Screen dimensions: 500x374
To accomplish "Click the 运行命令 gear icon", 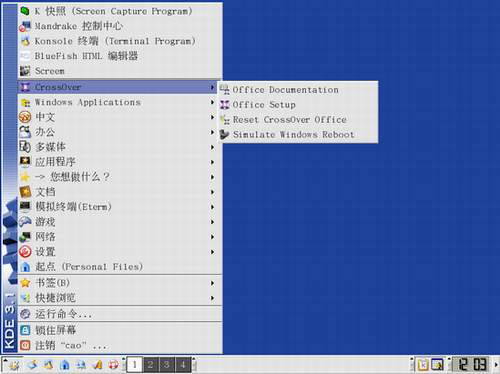I will [25, 314].
